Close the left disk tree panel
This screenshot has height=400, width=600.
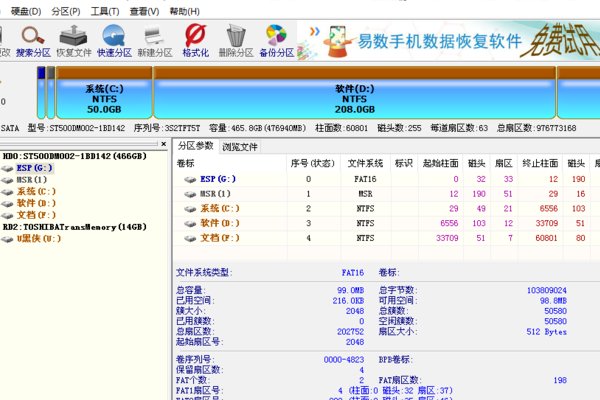pos(164,144)
